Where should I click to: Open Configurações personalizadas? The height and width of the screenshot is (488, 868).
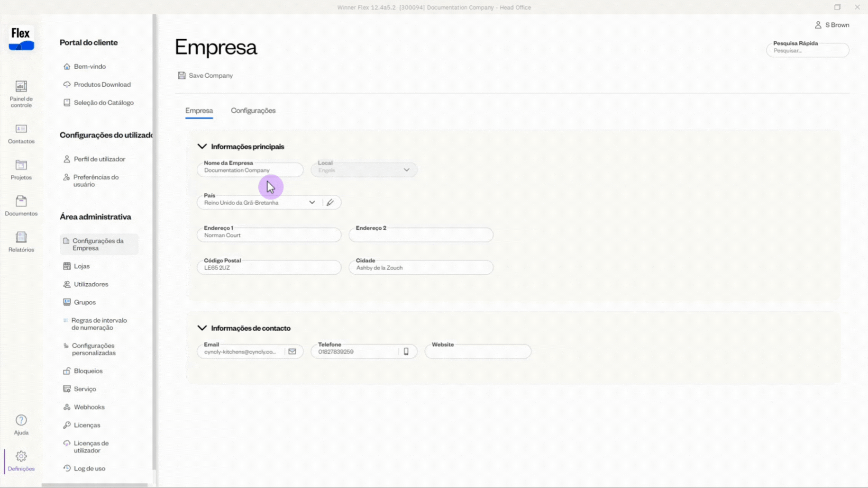pyautogui.click(x=93, y=349)
